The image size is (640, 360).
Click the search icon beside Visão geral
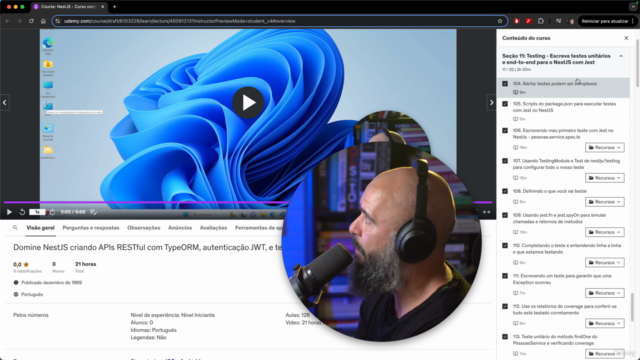tap(15, 228)
